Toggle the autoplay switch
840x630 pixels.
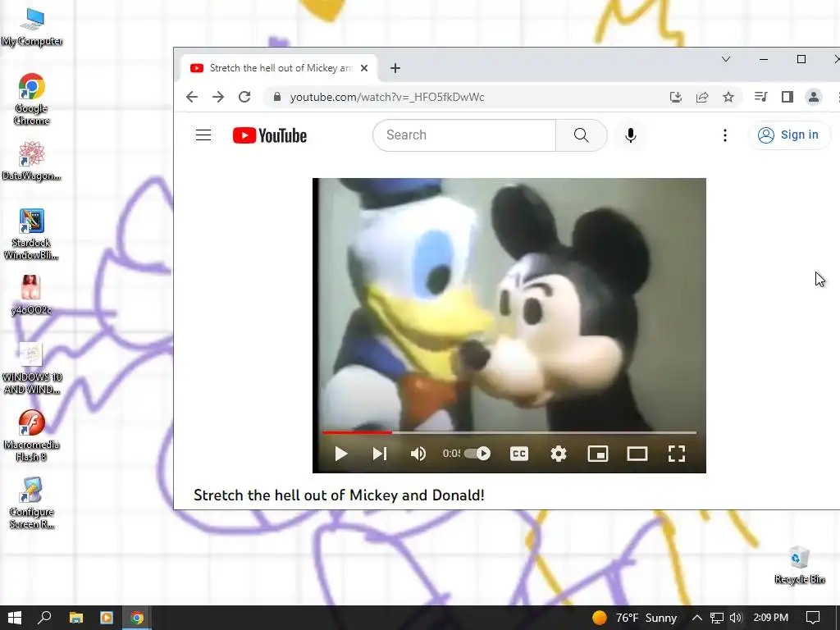pyautogui.click(x=477, y=454)
